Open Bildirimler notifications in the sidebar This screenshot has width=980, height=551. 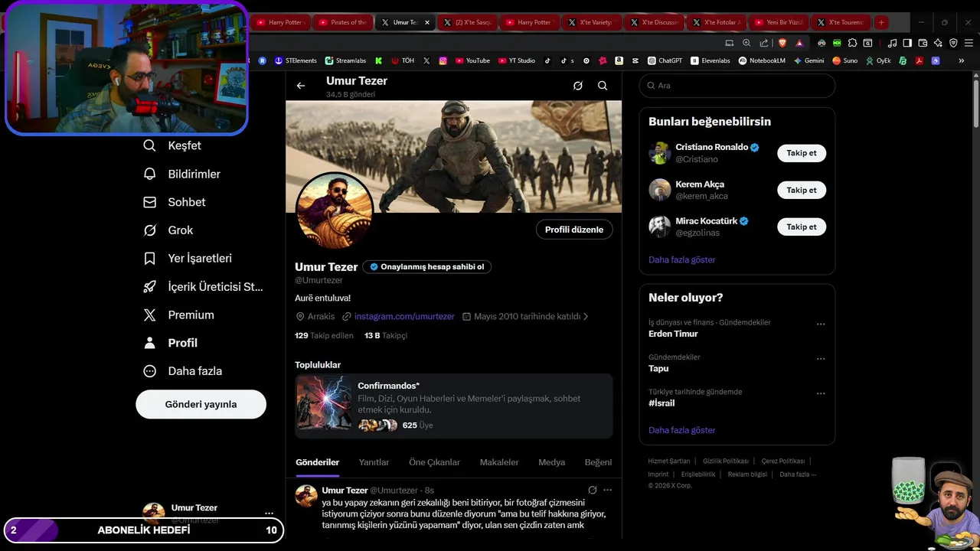click(x=182, y=174)
